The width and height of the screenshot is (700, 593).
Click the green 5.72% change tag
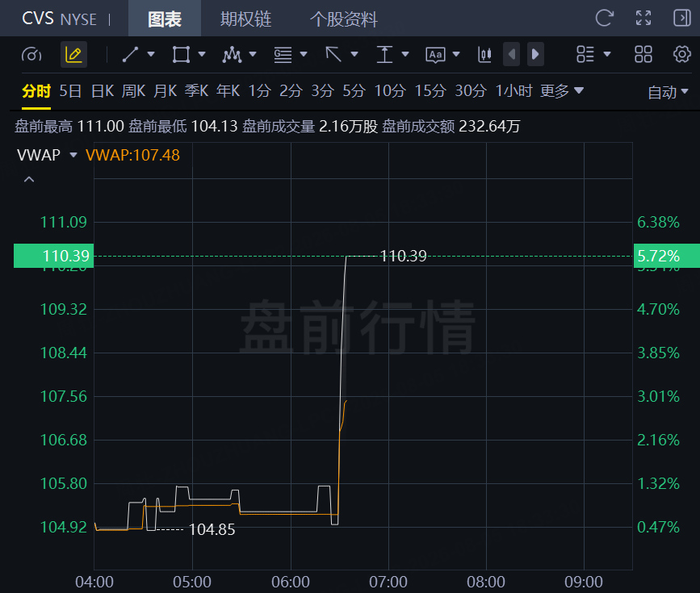tap(667, 256)
